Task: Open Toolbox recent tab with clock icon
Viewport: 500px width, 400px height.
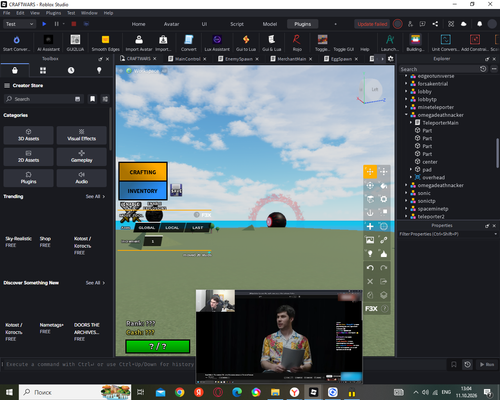Action: point(71,70)
